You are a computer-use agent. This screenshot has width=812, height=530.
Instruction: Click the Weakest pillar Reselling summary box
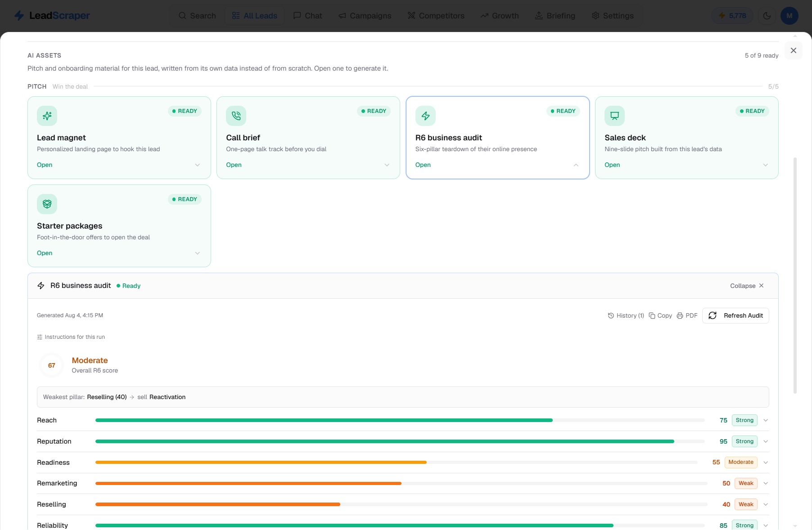[403, 397]
